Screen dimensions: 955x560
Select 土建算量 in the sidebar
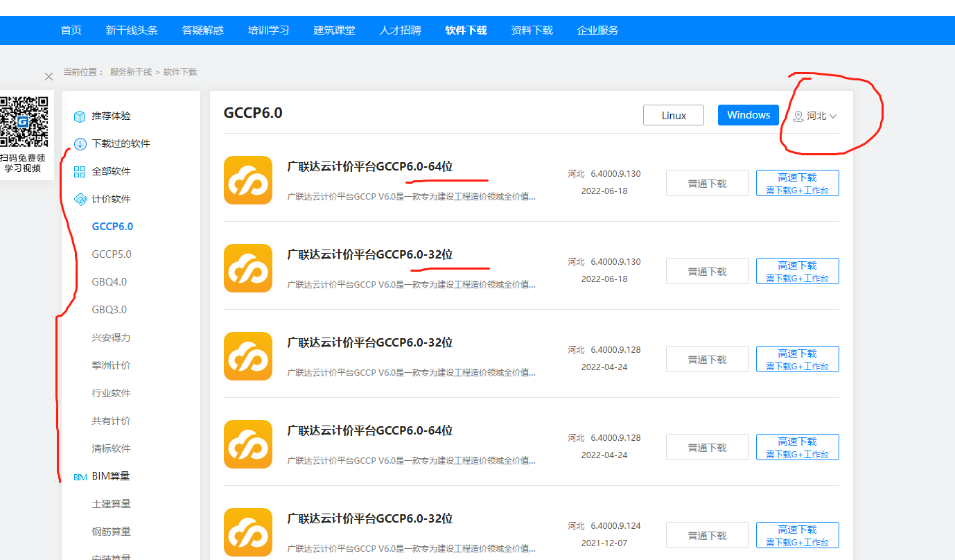click(111, 504)
